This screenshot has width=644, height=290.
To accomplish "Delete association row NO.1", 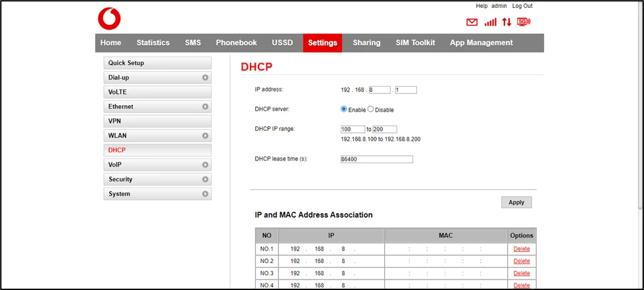I will pyautogui.click(x=522, y=249).
